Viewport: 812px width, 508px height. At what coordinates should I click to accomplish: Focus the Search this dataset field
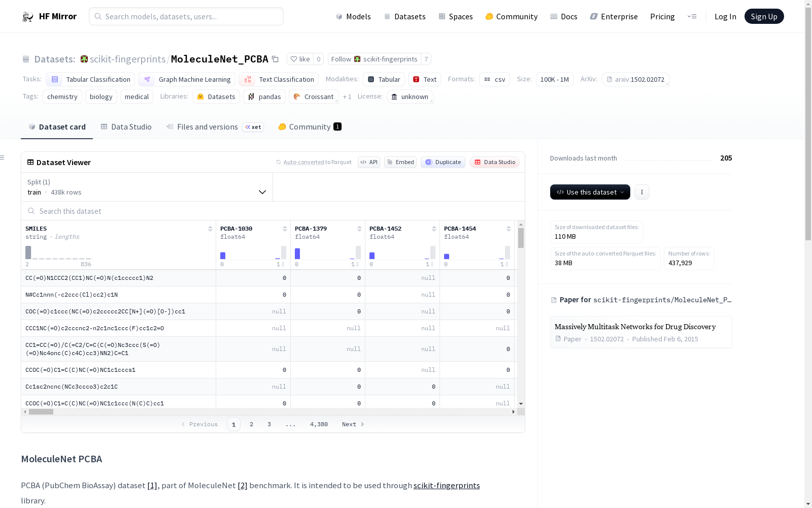[273, 211]
